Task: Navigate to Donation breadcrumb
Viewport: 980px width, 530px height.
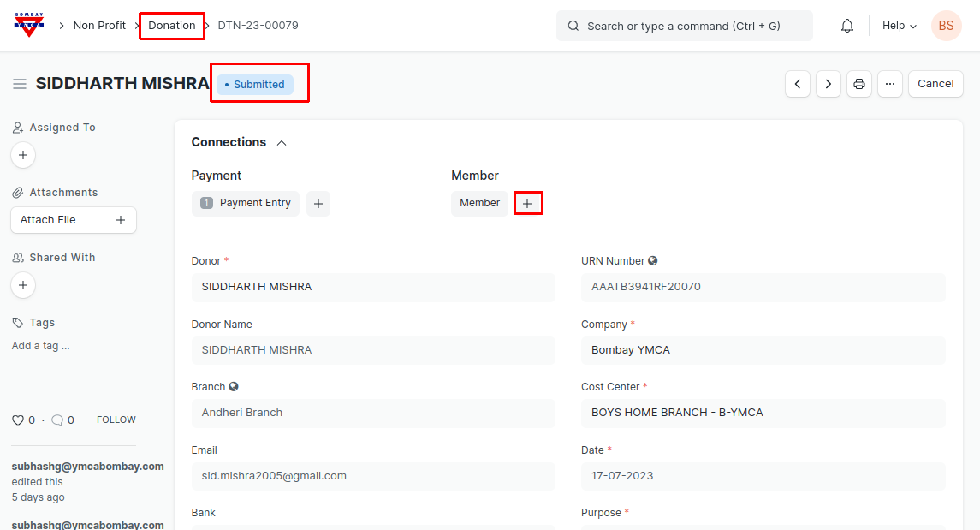Action: coord(172,26)
